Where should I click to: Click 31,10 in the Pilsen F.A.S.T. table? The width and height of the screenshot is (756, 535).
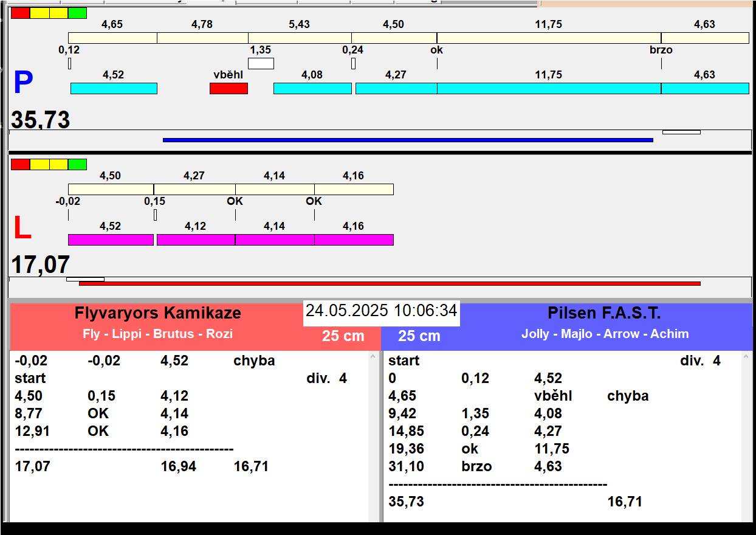406,466
